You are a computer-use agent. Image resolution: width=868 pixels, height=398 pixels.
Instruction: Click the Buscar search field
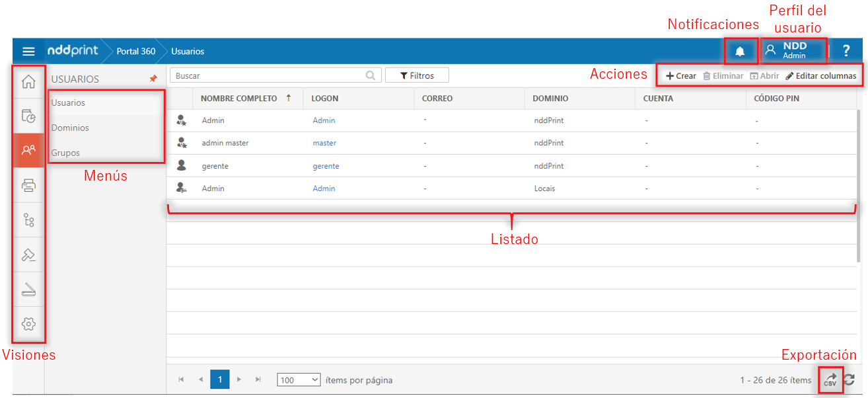268,76
